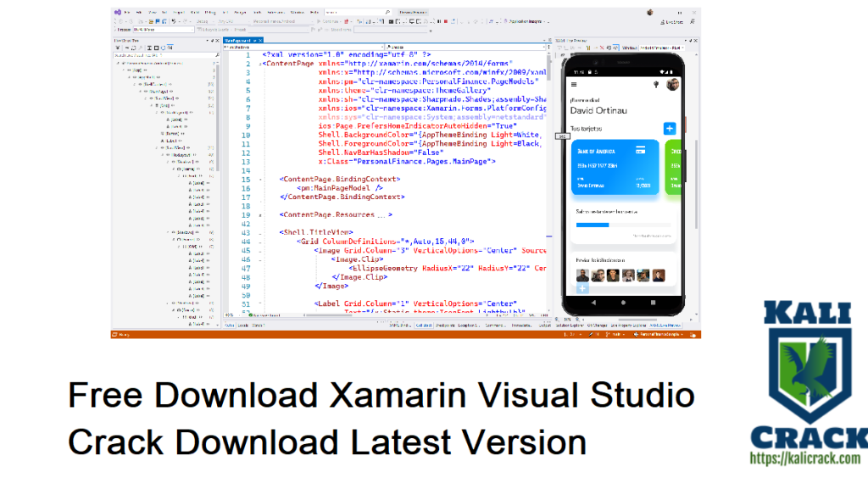Tap the hamburger menu in phone preview
Image resolution: width=868 pixels, height=478 pixels.
coord(574,85)
